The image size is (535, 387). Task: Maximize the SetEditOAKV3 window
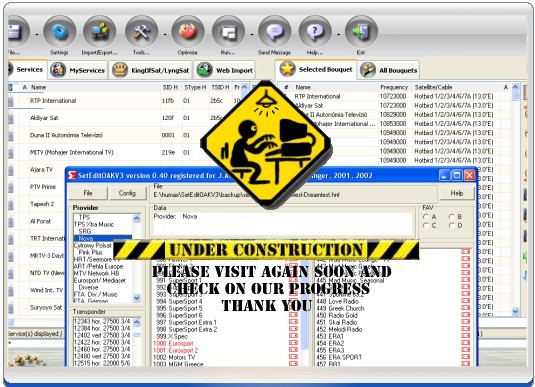(457, 175)
